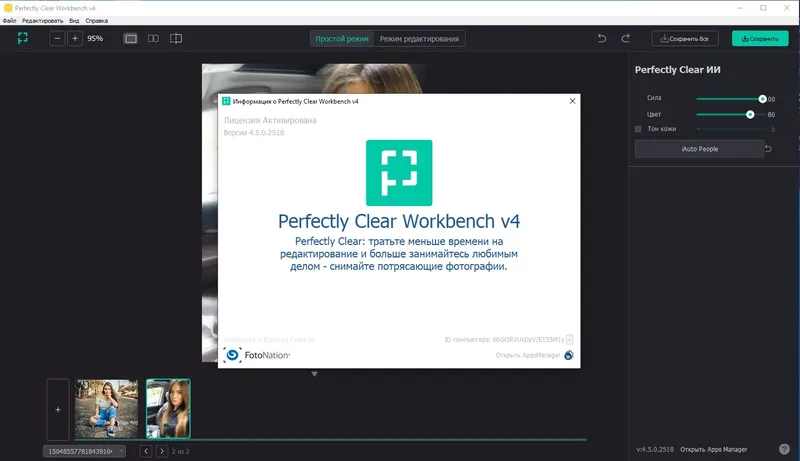Open the Вид menu
This screenshot has height=461, width=800.
pos(74,21)
